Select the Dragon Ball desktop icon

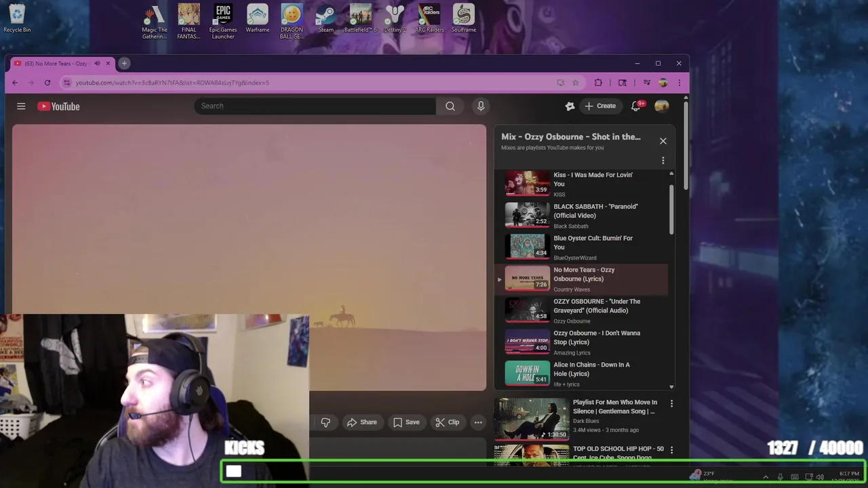[292, 22]
